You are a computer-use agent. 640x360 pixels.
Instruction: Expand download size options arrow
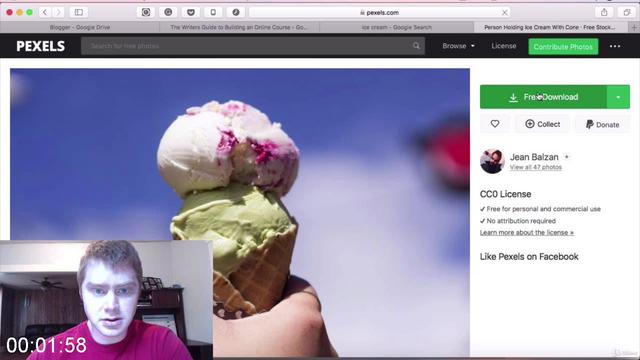pos(618,97)
